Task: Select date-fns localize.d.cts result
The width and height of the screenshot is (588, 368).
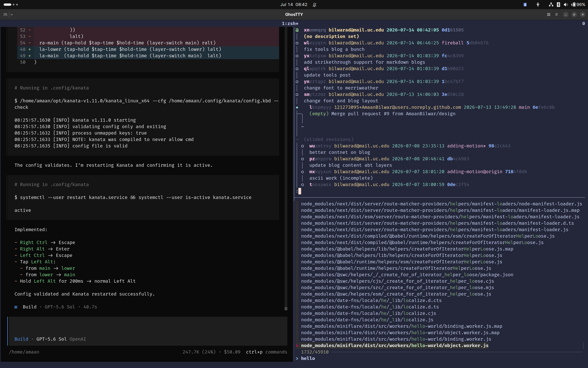Action: coord(371,301)
